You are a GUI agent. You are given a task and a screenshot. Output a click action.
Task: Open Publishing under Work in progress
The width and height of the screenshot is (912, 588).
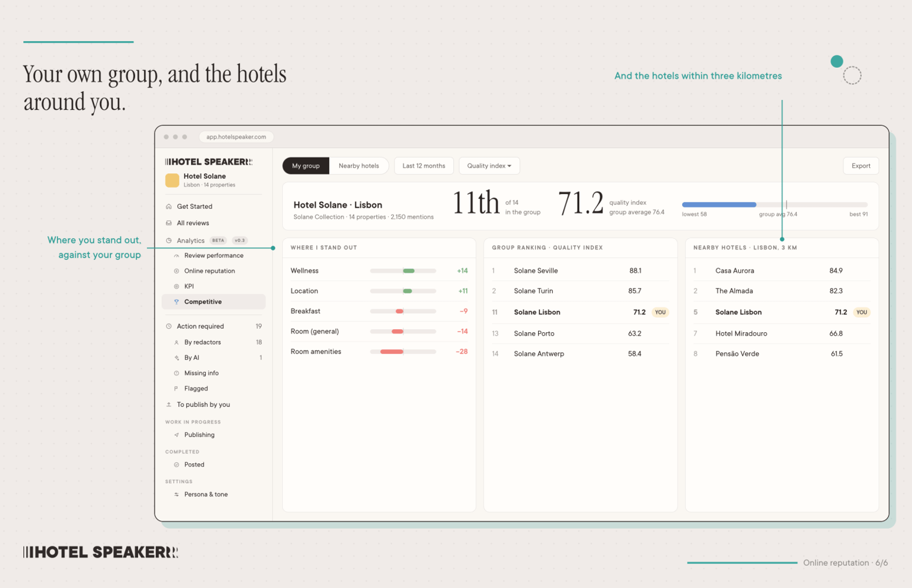(x=214, y=435)
